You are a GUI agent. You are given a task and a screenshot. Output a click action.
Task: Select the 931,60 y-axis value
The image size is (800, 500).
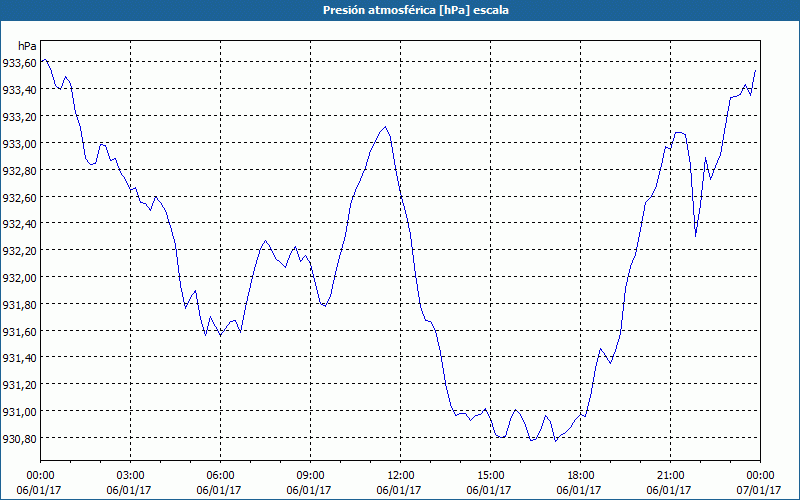(x=19, y=332)
